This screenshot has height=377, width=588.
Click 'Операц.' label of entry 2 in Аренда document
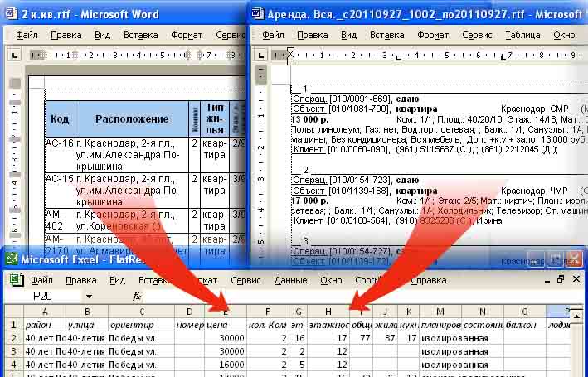(x=309, y=180)
